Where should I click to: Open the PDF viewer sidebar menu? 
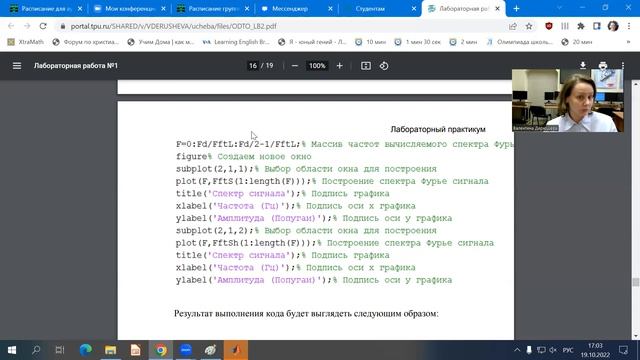pos(17,66)
